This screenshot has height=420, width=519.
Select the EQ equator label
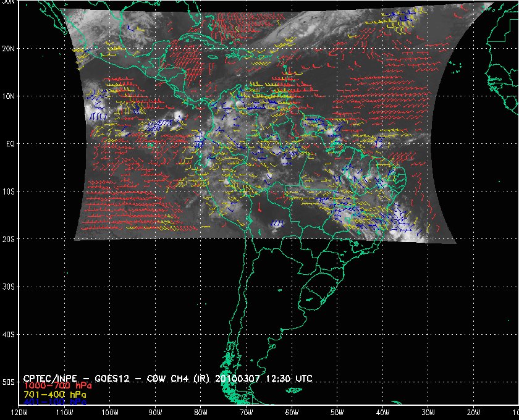11,144
